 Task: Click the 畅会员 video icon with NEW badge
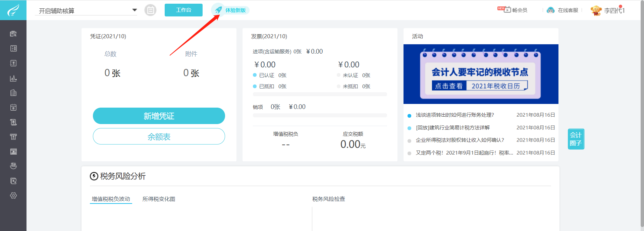coord(504,9)
